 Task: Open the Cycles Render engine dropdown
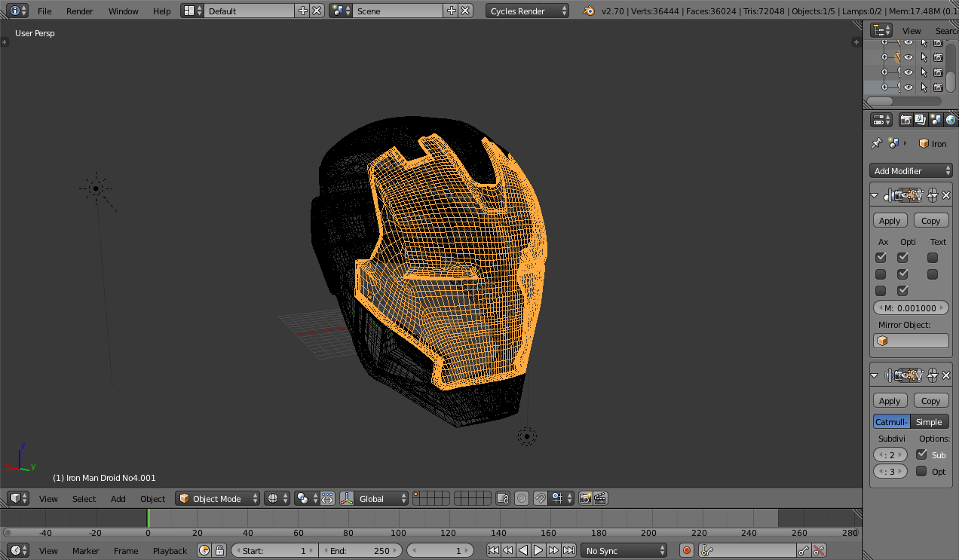click(x=528, y=11)
